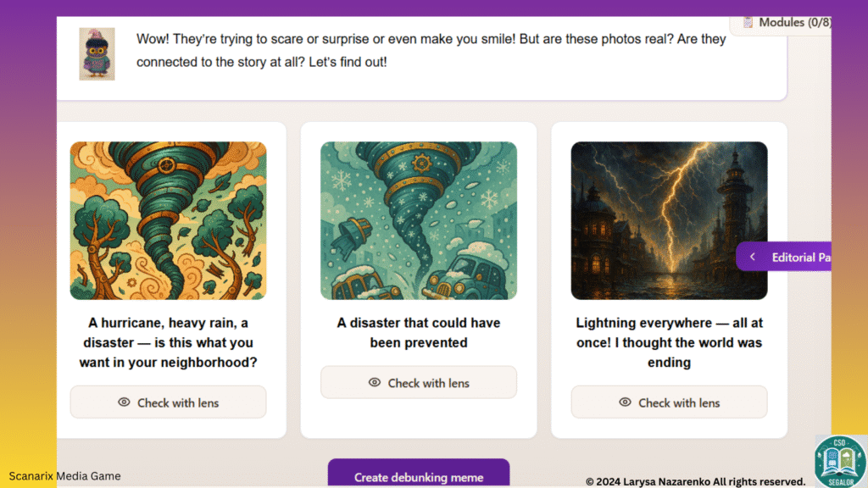Click eye icon under lightning card
The width and height of the screenshot is (868, 488).
pyautogui.click(x=625, y=402)
